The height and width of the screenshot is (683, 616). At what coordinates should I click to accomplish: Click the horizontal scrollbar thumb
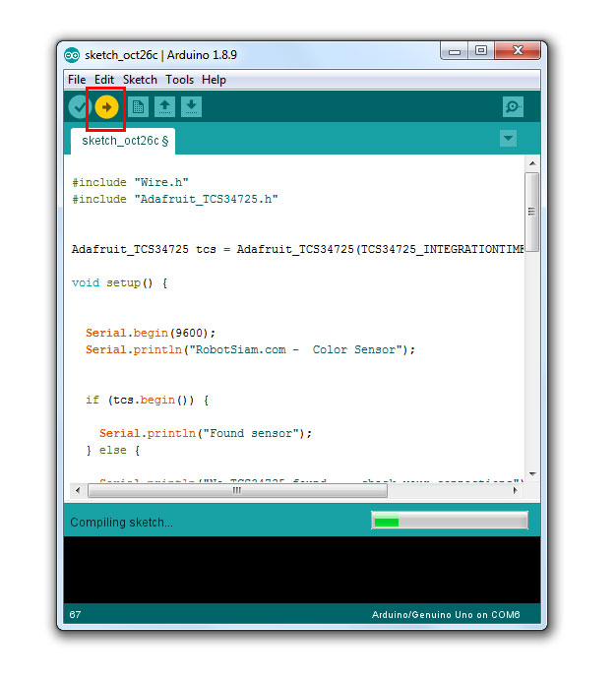coord(237,490)
